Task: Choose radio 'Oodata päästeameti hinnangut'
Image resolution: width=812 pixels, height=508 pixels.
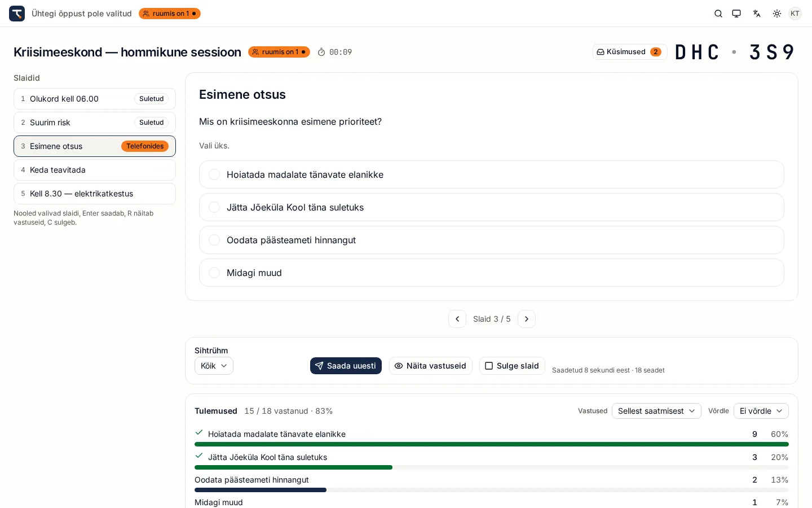Action: [x=214, y=240]
